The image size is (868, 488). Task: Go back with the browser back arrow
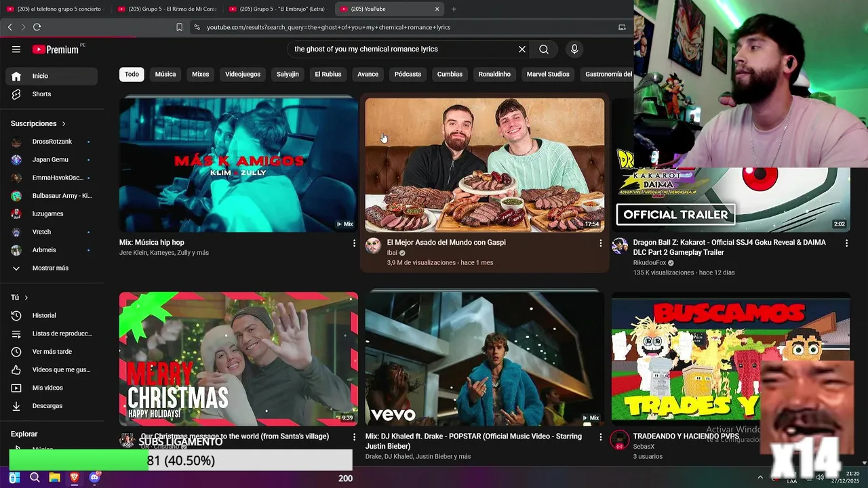point(10,27)
